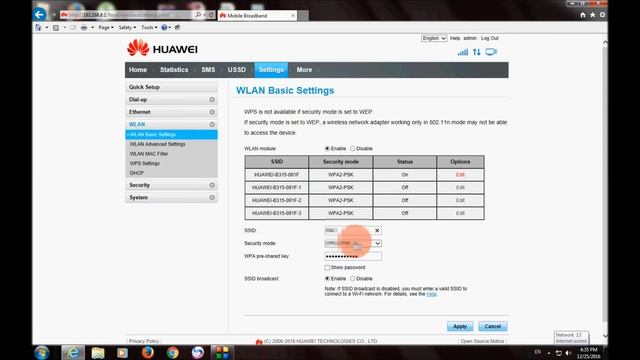Open the browser gear settings icon
Viewport: 640px width, 360px height.
602,15
